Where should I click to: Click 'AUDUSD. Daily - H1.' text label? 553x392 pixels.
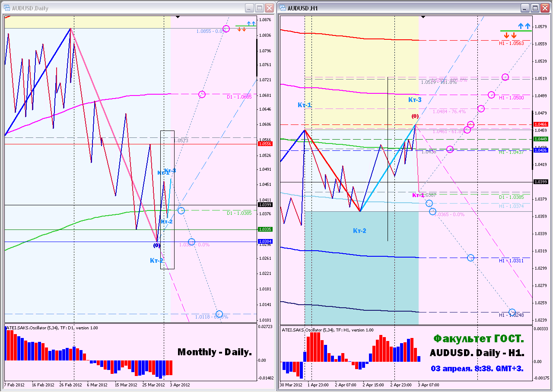[477, 353]
